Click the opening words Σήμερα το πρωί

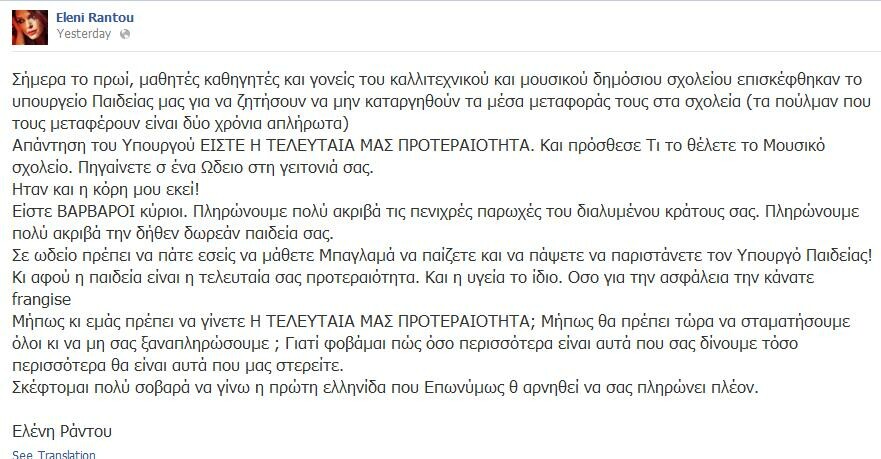point(71,79)
